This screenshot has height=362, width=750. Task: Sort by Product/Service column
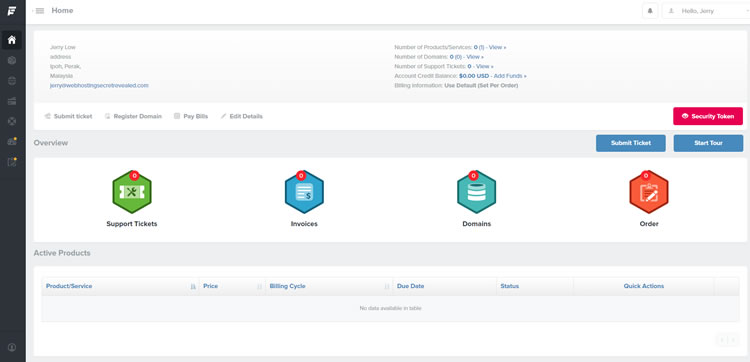click(121, 286)
